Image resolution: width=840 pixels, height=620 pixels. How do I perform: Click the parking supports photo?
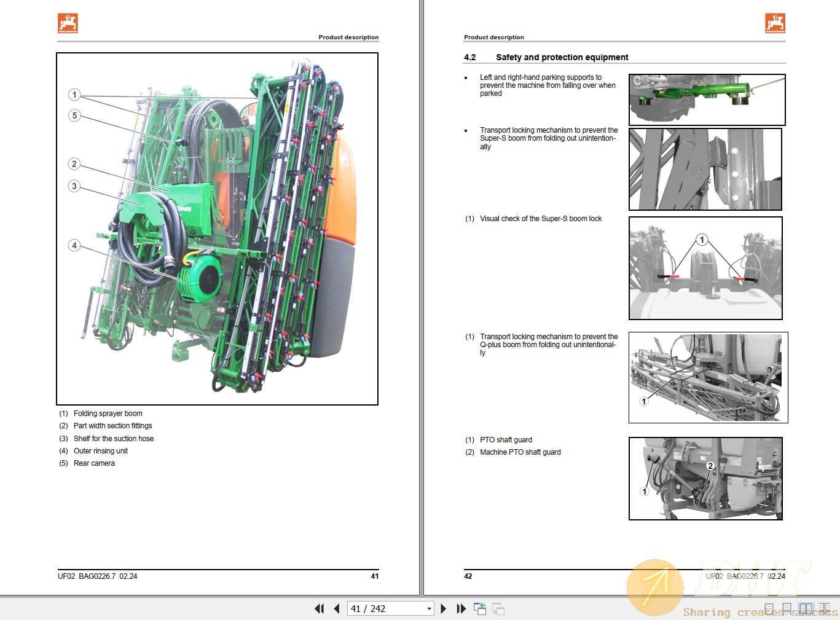(707, 100)
